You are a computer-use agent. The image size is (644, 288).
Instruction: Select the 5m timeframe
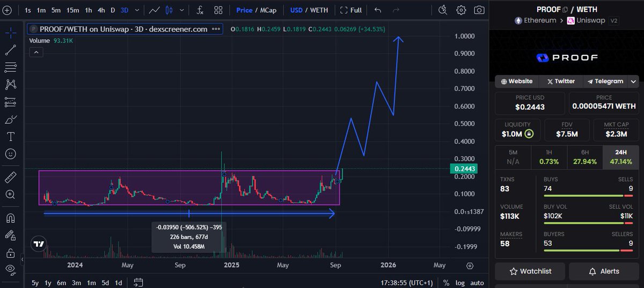tap(56, 10)
